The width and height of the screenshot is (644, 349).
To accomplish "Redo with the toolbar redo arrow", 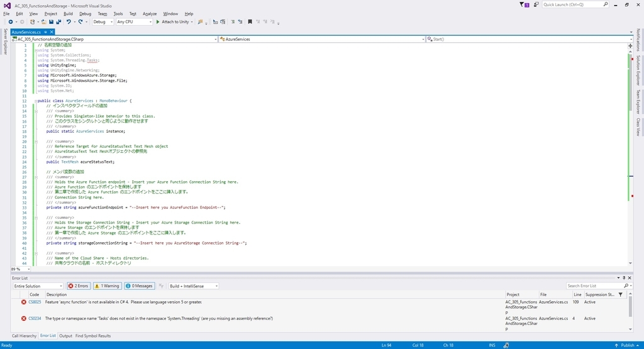I will click(80, 22).
